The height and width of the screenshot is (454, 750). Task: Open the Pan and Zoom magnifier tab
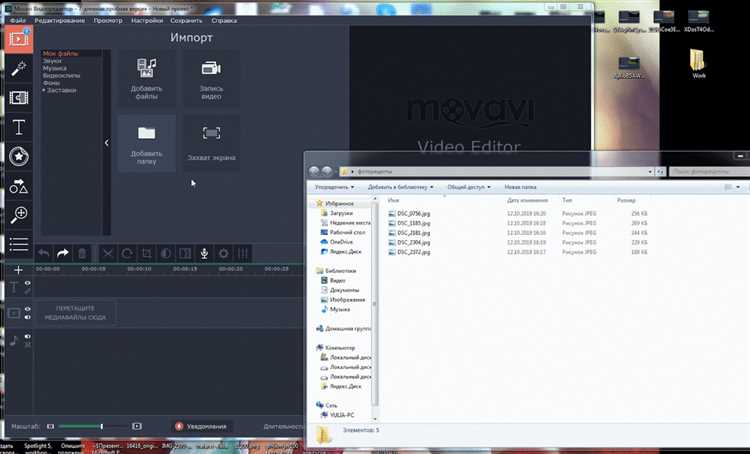pos(19,215)
